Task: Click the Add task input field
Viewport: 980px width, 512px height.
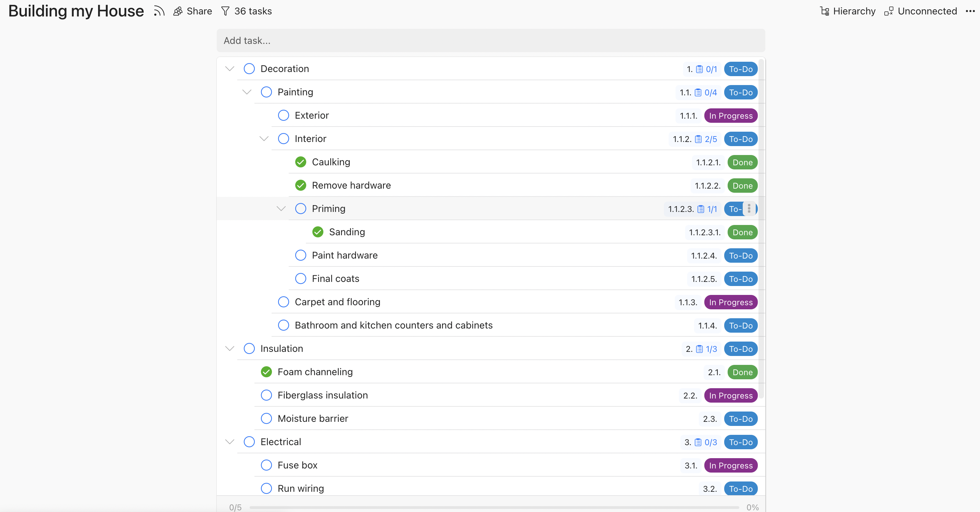Action: (491, 40)
